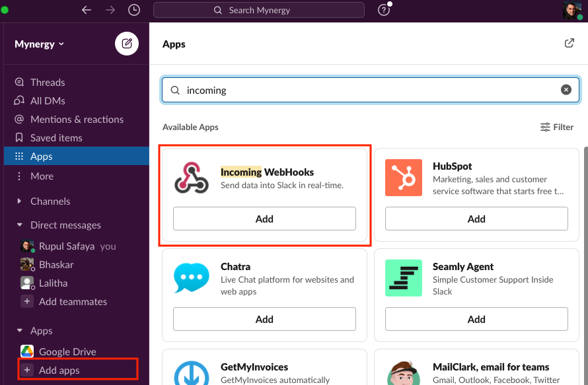588x385 pixels.
Task: Click the Seamly Agent logo
Action: pyautogui.click(x=404, y=278)
